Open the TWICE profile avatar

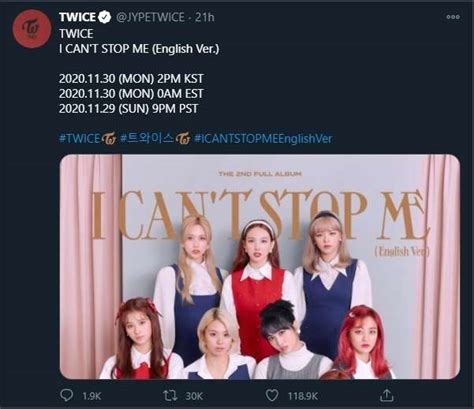[x=32, y=29]
